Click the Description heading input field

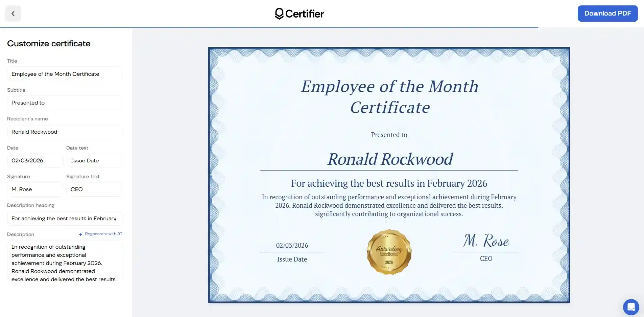pos(64,218)
